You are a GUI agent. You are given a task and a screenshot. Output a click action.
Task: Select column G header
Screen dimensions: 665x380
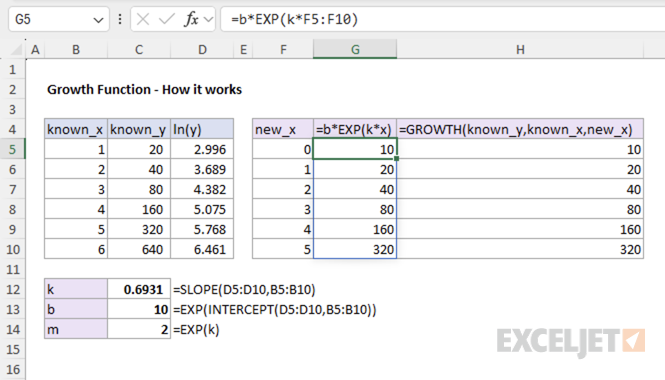coord(355,50)
